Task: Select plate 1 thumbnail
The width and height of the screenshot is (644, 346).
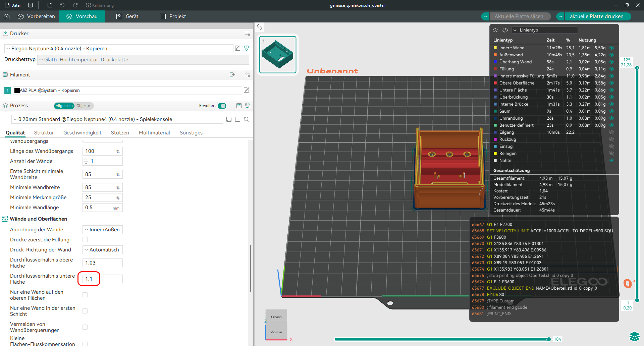Action: pos(278,55)
